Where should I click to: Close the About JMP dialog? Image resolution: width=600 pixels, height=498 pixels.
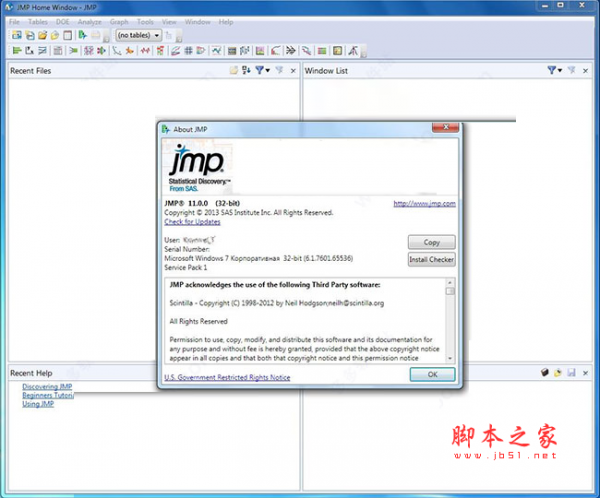(x=445, y=127)
